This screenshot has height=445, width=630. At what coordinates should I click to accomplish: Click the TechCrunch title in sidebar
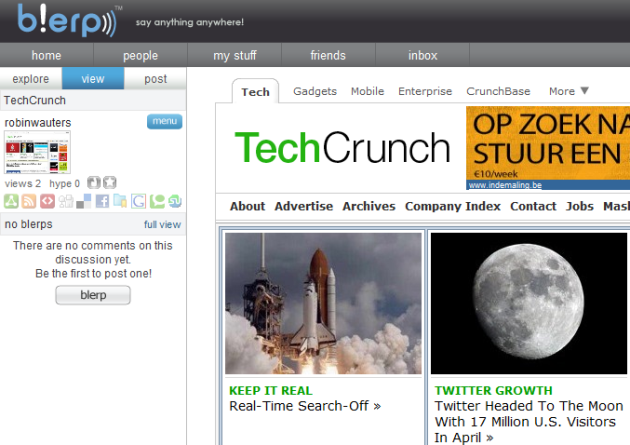coord(35,100)
